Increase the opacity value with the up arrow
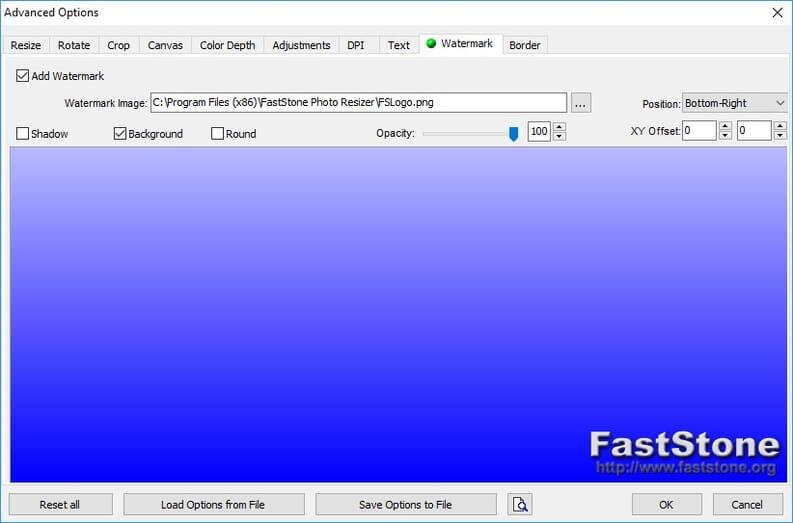 click(x=559, y=126)
